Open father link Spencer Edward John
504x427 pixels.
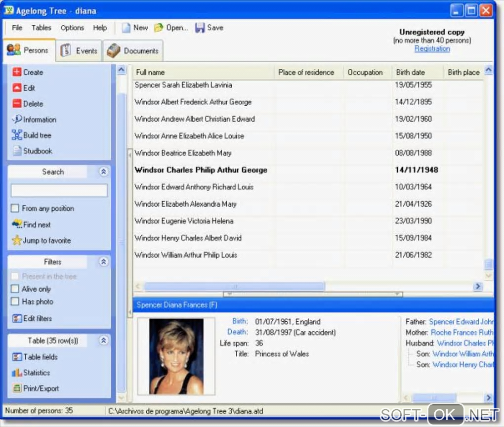click(x=461, y=322)
